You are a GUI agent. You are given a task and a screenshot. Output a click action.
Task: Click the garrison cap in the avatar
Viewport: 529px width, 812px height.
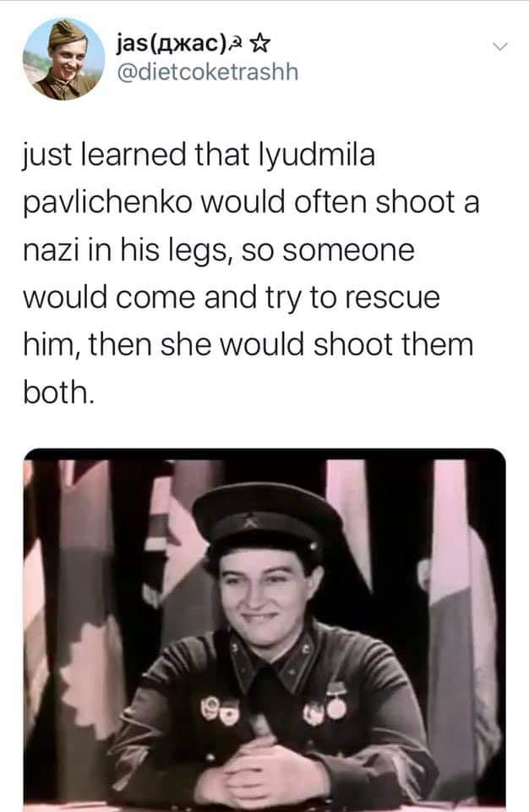point(66,32)
